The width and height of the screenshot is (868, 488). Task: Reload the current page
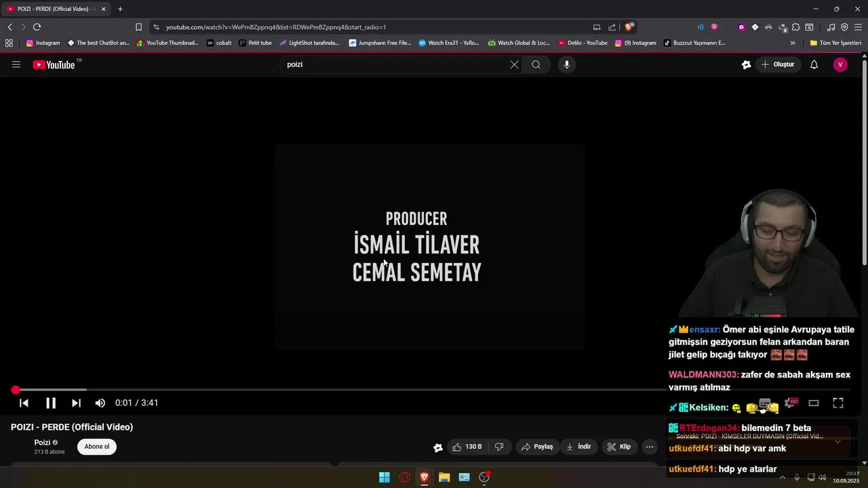tap(37, 27)
